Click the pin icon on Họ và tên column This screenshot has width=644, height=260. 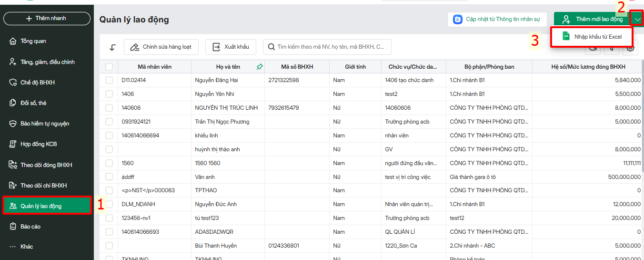point(260,67)
